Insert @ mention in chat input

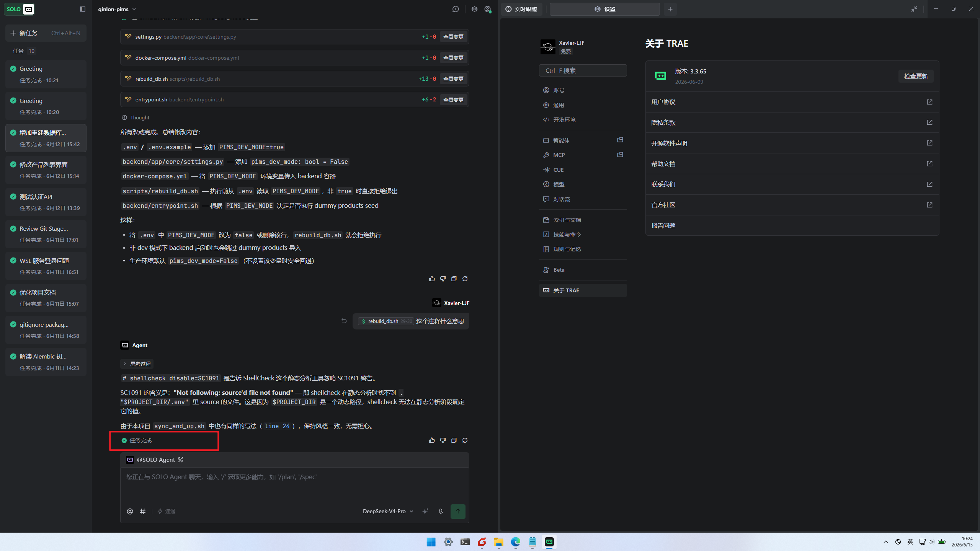click(130, 511)
